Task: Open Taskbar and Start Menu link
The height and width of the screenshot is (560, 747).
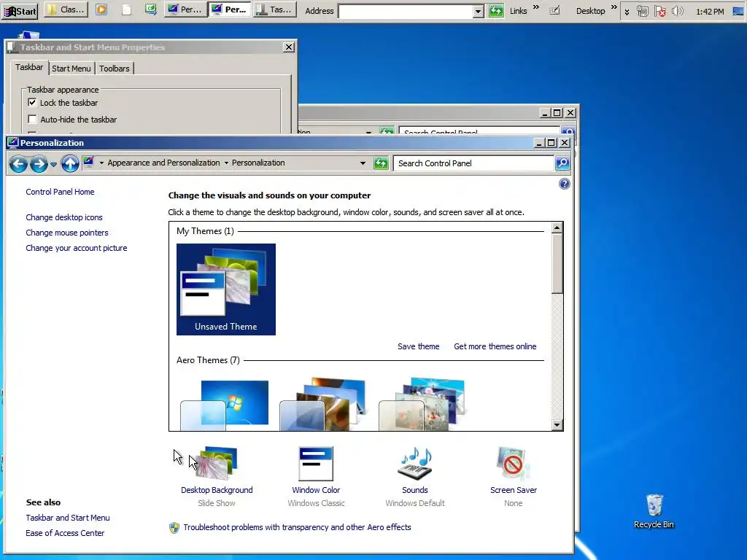Action: tap(68, 518)
